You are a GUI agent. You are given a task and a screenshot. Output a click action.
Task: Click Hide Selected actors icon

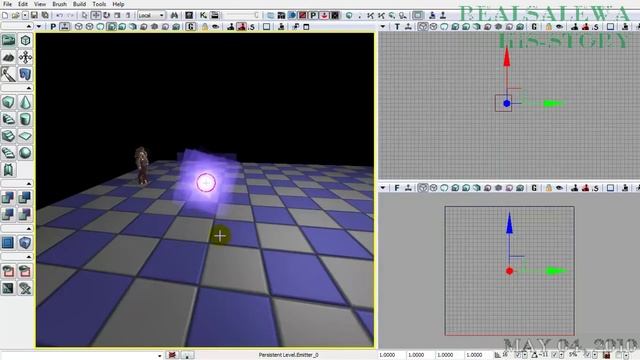pos(25,271)
